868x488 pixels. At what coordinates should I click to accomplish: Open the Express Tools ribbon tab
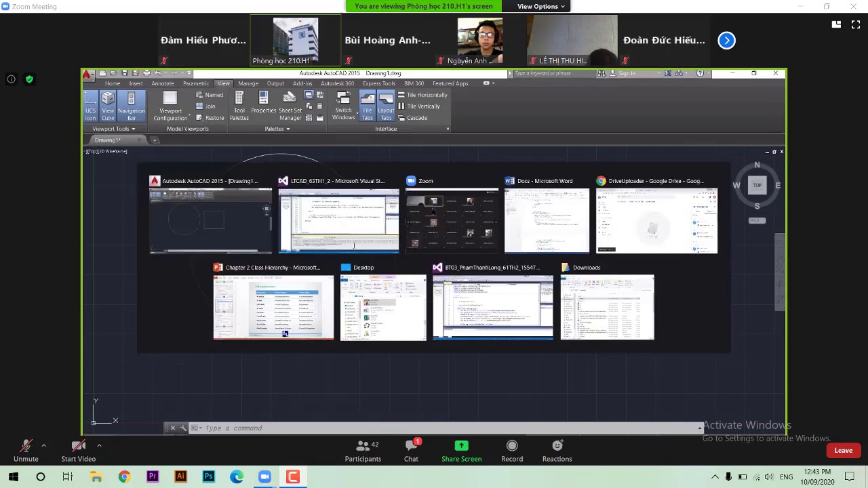click(x=379, y=83)
